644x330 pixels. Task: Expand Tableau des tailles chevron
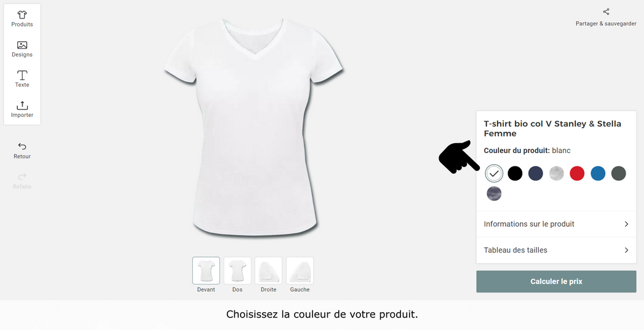[x=626, y=250]
